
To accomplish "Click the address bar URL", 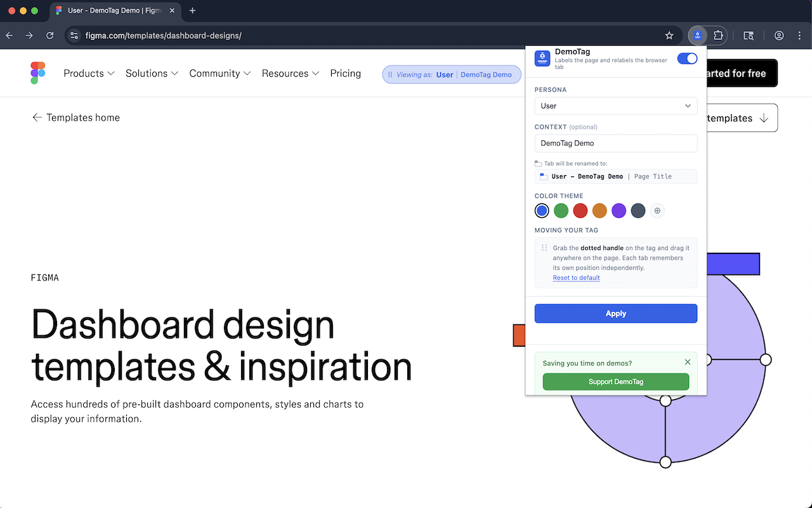I will coord(164,36).
